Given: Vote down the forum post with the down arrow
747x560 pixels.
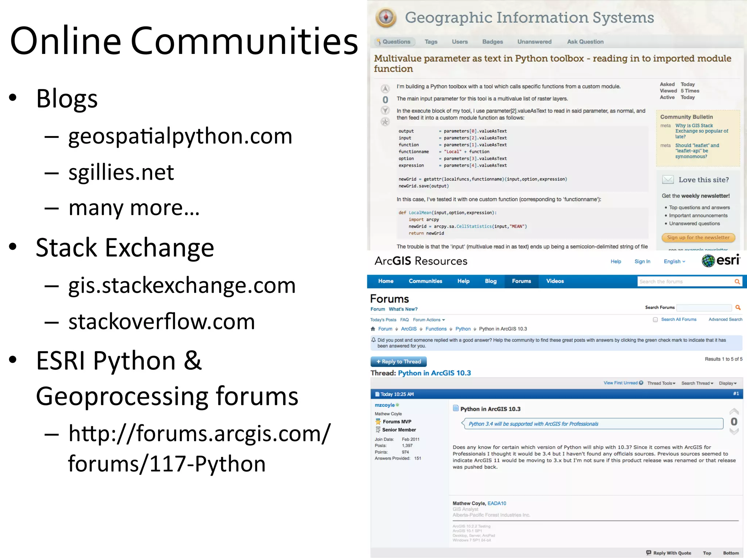Looking at the screenshot, I should 734,431.
